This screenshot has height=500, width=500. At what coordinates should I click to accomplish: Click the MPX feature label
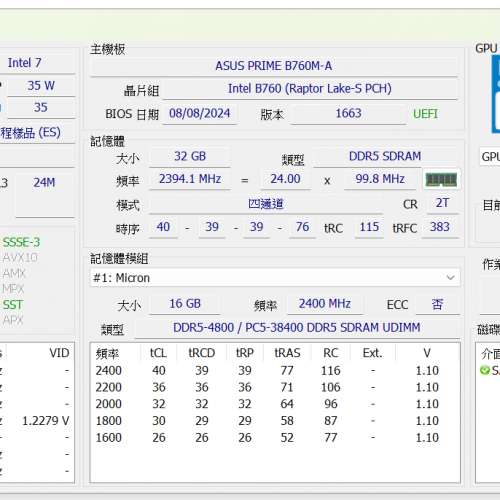(13, 289)
